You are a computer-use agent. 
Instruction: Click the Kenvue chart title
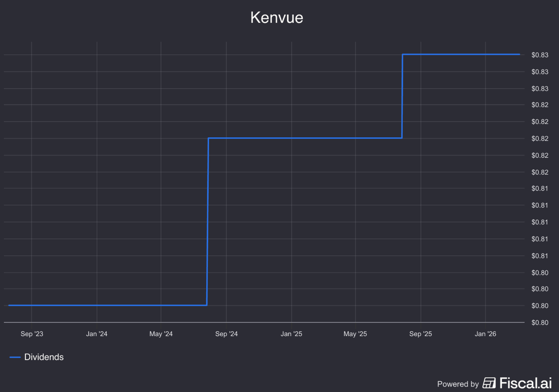point(277,18)
